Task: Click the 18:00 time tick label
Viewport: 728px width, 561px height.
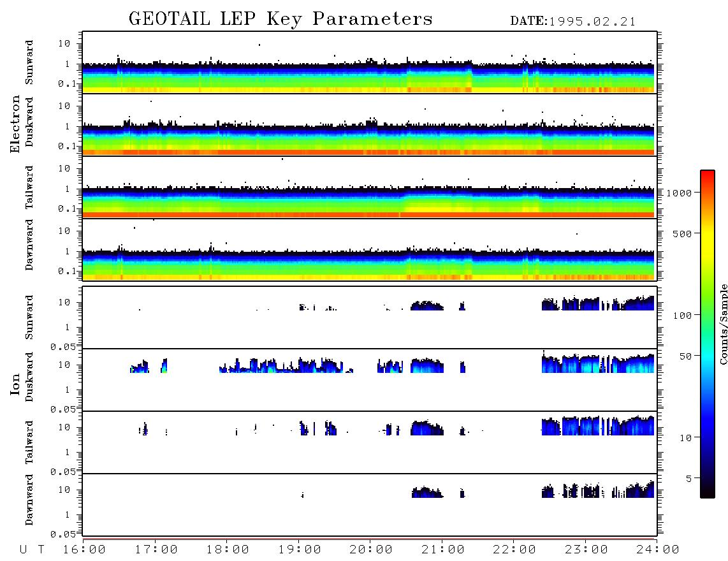Action: [228, 550]
